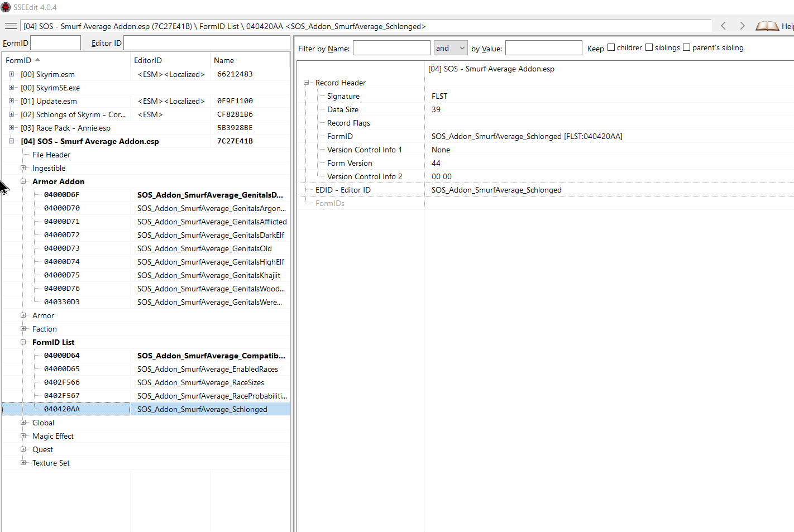794x532 pixels.
Task: Click the right pane file column header
Action: pyautogui.click(x=491, y=69)
